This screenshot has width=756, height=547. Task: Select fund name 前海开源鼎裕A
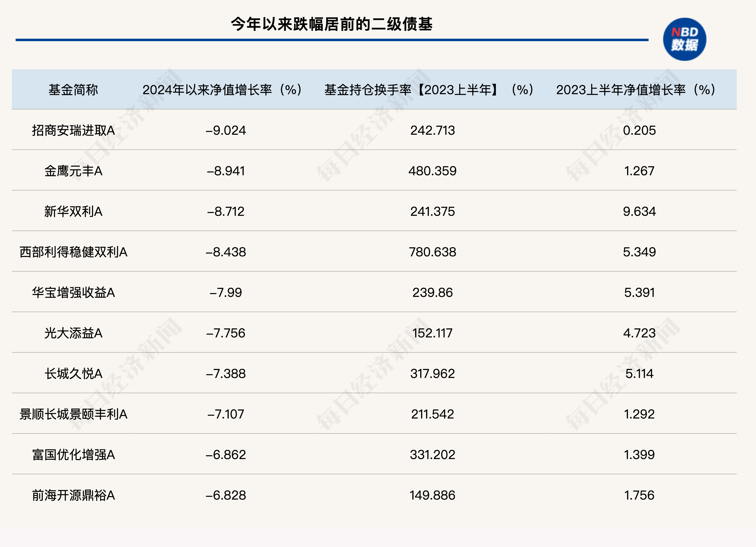pyautogui.click(x=73, y=495)
